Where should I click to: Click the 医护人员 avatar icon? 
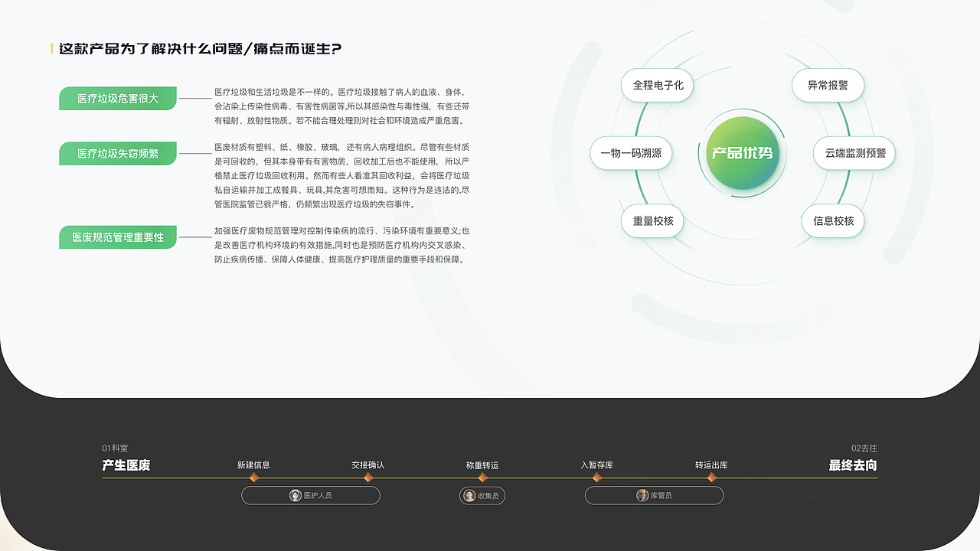click(x=296, y=496)
